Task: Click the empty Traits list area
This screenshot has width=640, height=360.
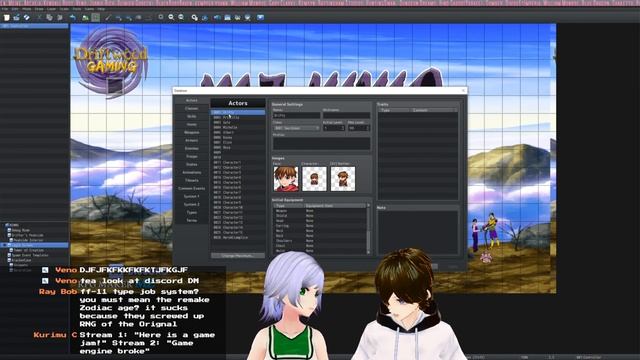Action: pyautogui.click(x=418, y=155)
